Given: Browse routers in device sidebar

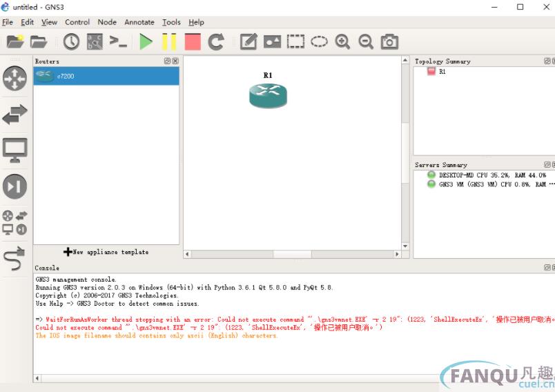Looking at the screenshot, I should pyautogui.click(x=15, y=78).
